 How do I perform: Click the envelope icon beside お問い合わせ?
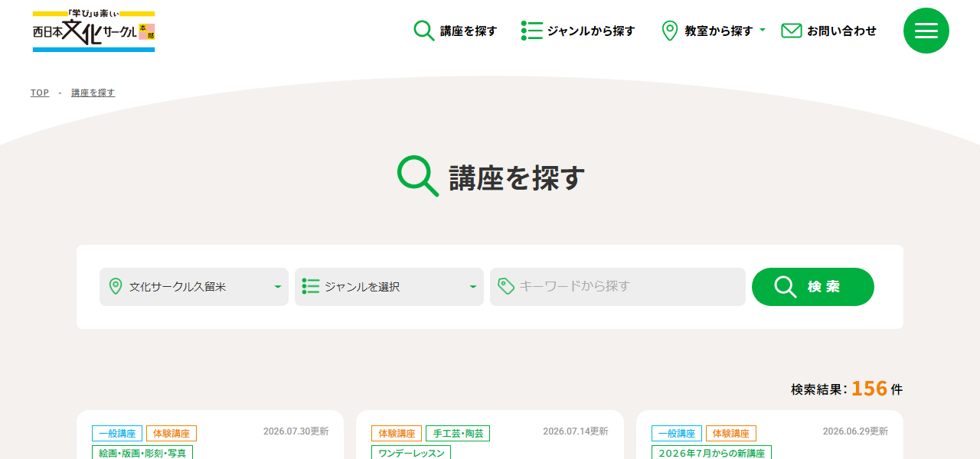click(x=791, y=31)
